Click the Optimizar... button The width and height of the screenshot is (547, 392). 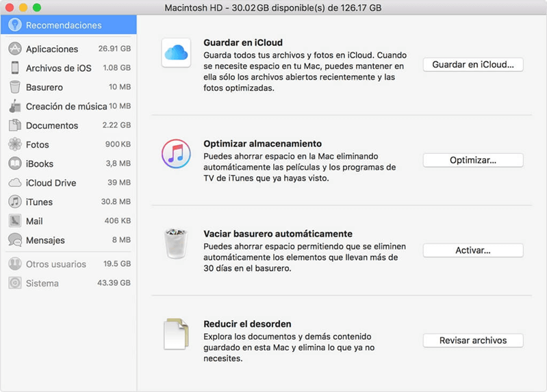tap(473, 160)
